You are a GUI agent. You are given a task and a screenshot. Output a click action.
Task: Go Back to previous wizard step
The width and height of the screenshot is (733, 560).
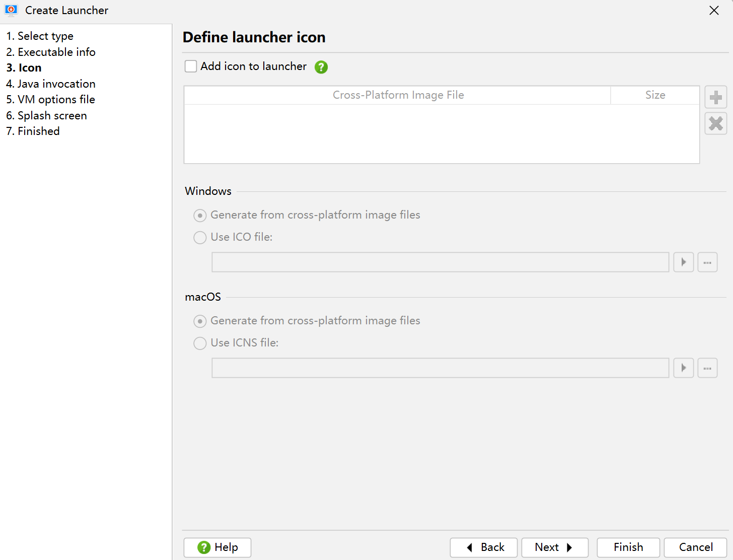484,547
